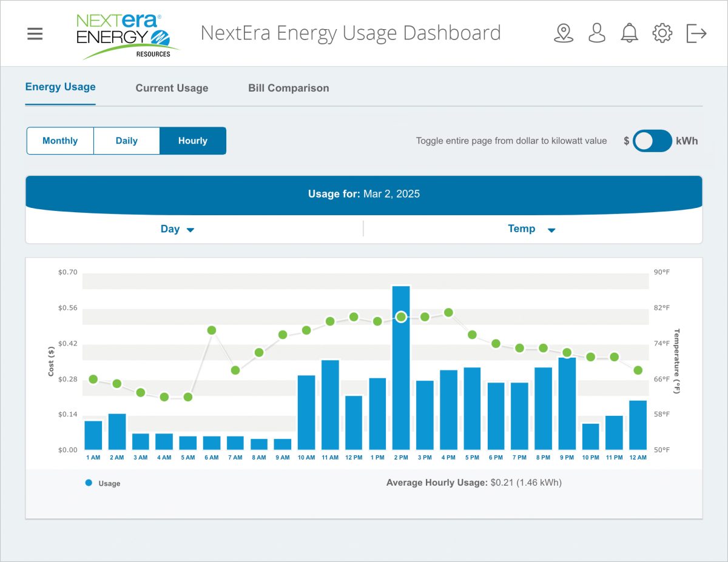Screen dimensions: 728x562
Task: Click the 'kWh' toggle label
Action: [x=687, y=141]
